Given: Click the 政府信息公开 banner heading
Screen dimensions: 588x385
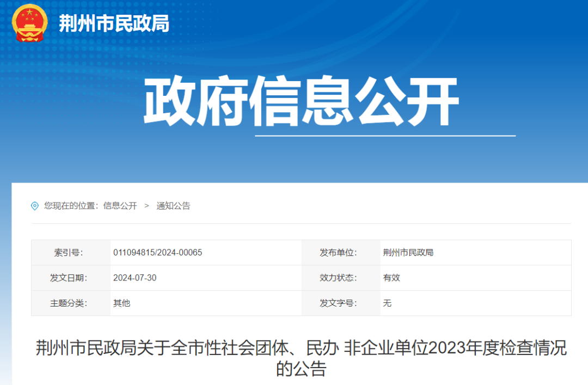Looking at the screenshot, I should (301, 101).
